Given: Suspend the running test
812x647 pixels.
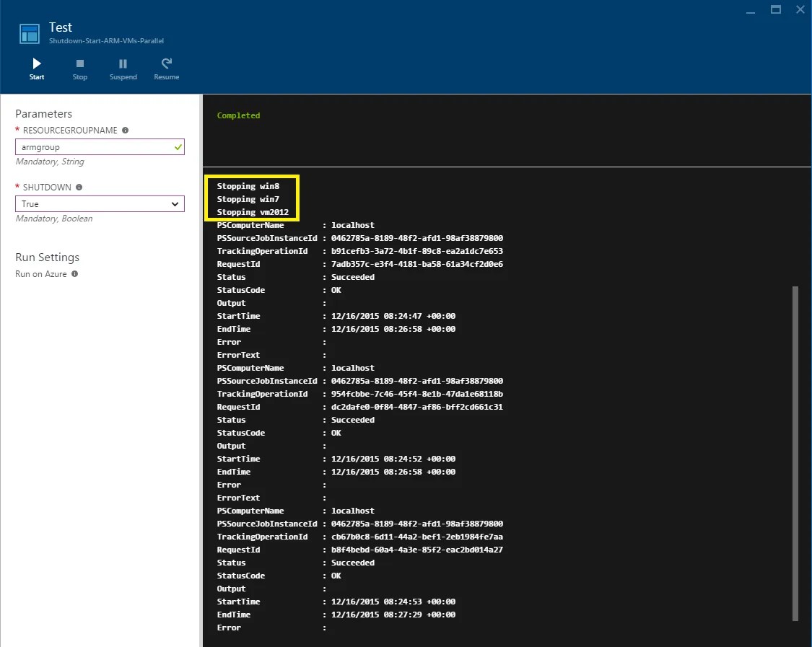Looking at the screenshot, I should (x=123, y=69).
